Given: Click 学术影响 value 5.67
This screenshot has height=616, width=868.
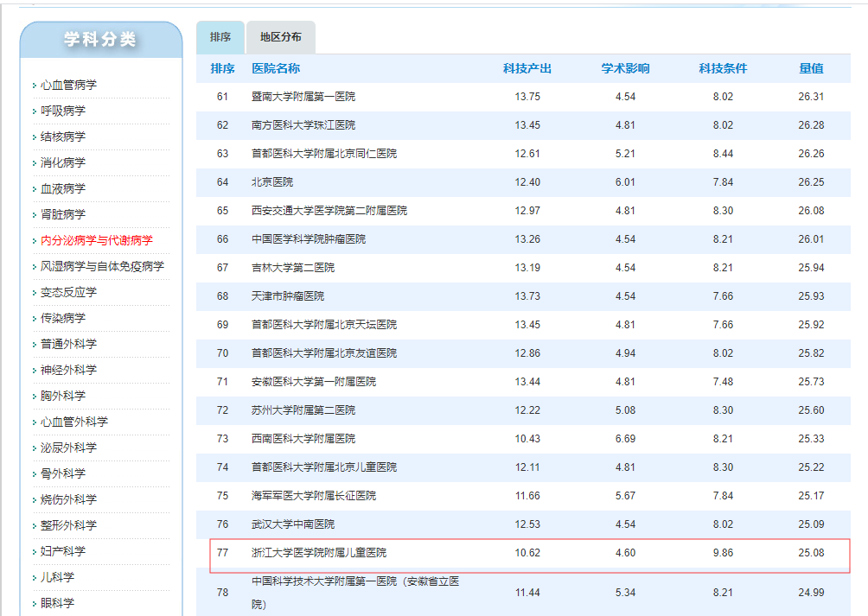Looking at the screenshot, I should click(626, 495).
